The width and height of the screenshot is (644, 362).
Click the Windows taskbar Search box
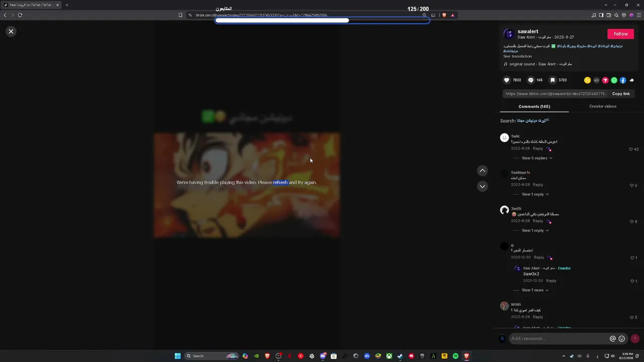[212, 356]
